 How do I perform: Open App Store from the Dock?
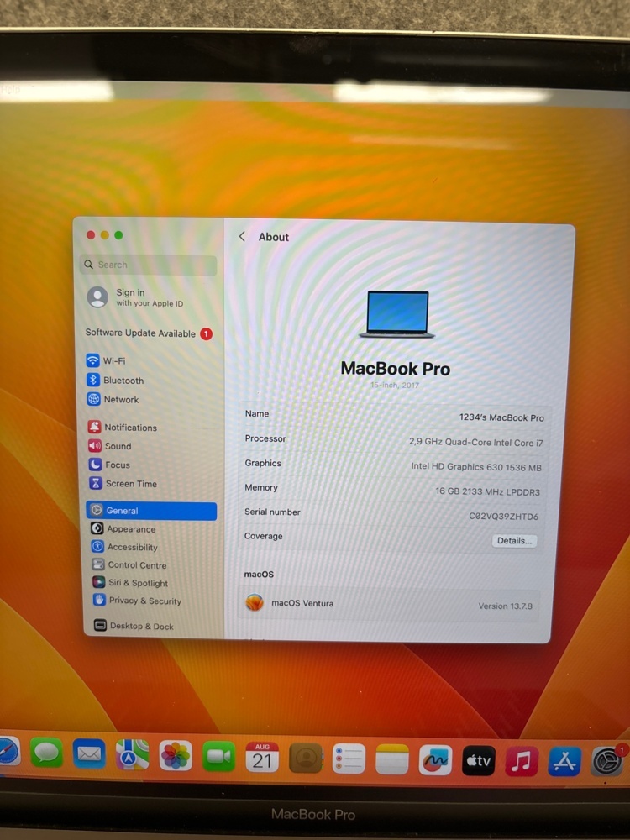564,761
